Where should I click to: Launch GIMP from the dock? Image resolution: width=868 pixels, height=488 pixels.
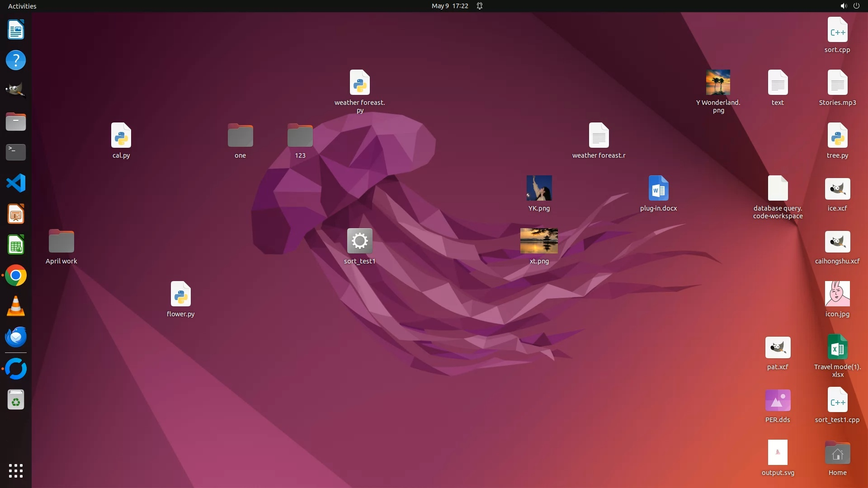pyautogui.click(x=15, y=89)
